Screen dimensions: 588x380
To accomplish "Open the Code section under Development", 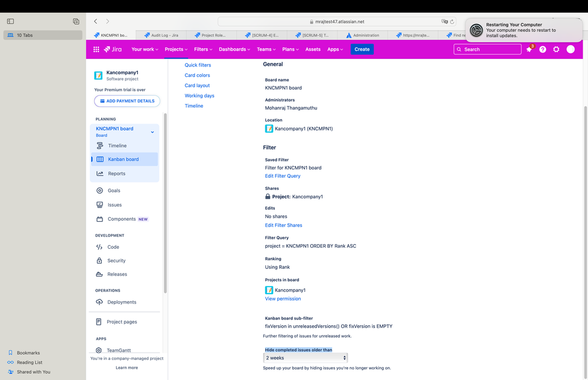I will pos(100,246).
